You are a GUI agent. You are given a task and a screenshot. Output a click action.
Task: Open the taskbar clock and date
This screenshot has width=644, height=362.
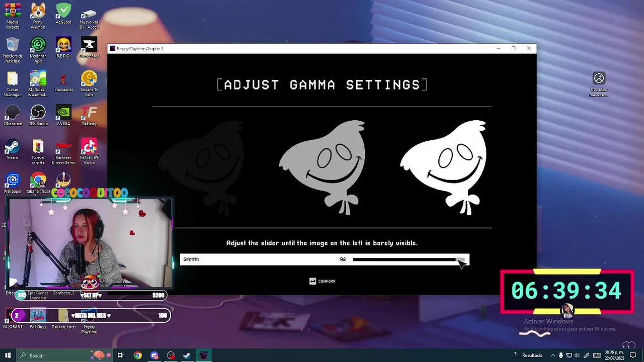(614, 355)
